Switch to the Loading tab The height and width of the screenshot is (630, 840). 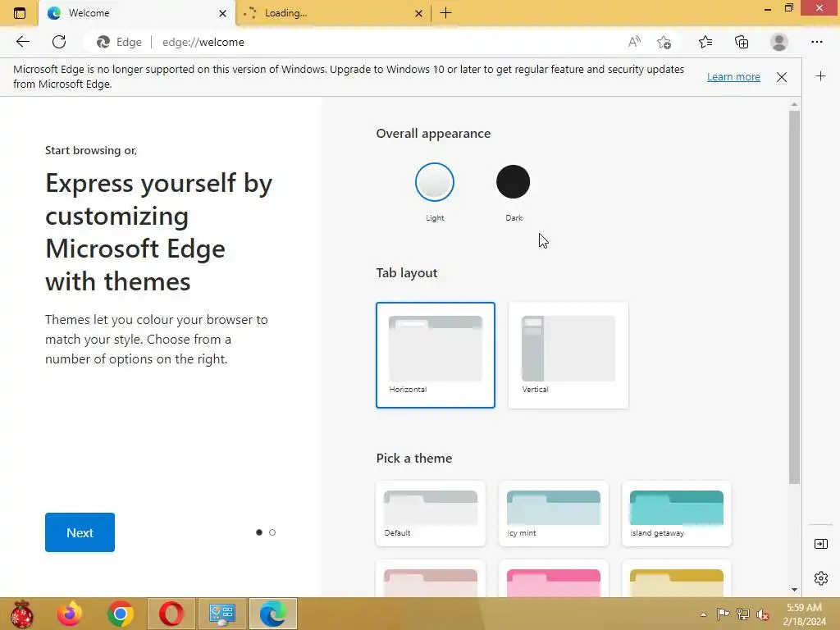[333, 13]
